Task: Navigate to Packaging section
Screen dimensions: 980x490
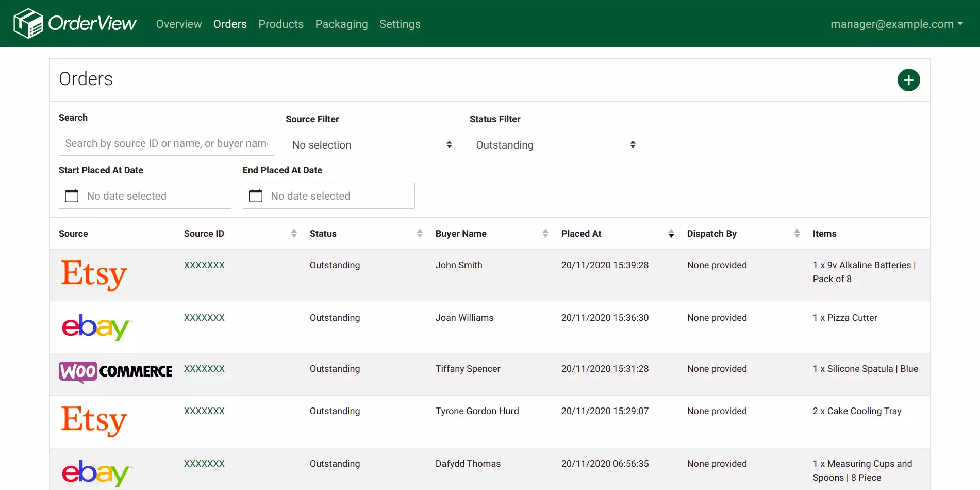Action: coord(341,24)
